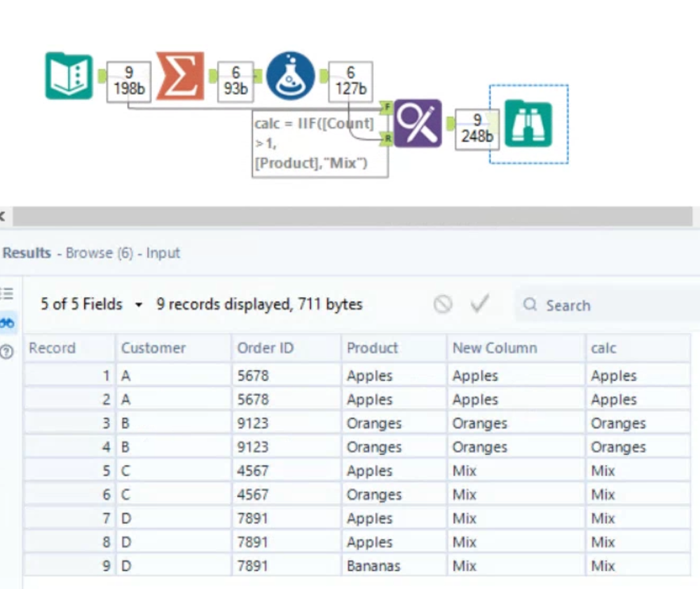
Task: Click the 6 127b record count box
Action: point(350,81)
